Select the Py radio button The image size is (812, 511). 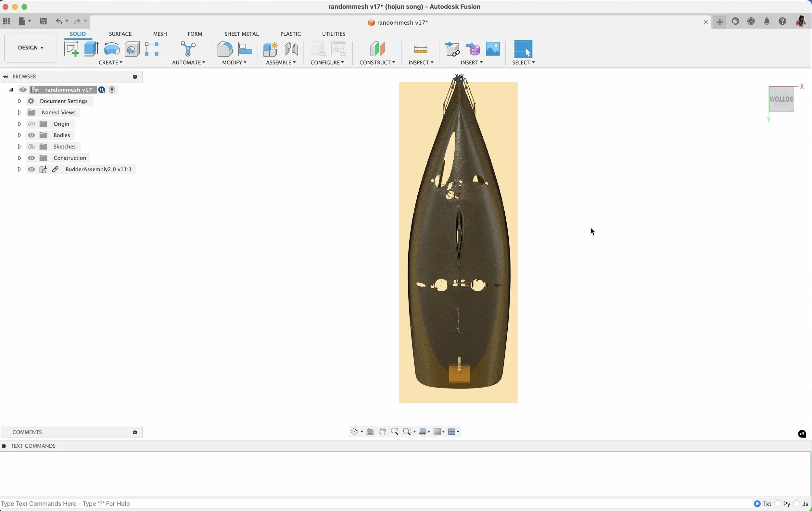tap(778, 504)
